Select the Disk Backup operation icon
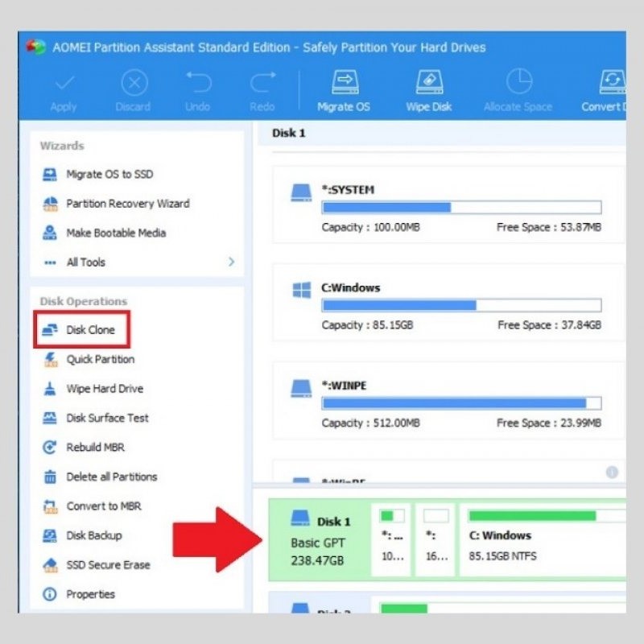The image size is (644, 644). [x=50, y=535]
